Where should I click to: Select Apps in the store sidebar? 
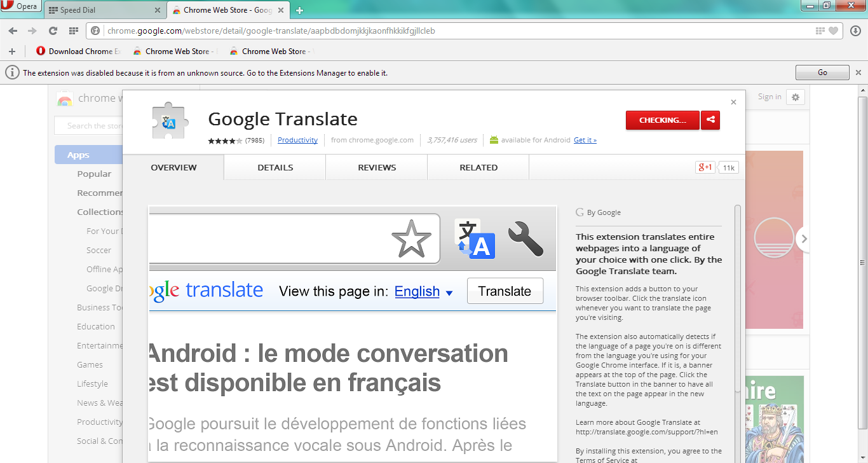[x=88, y=155]
